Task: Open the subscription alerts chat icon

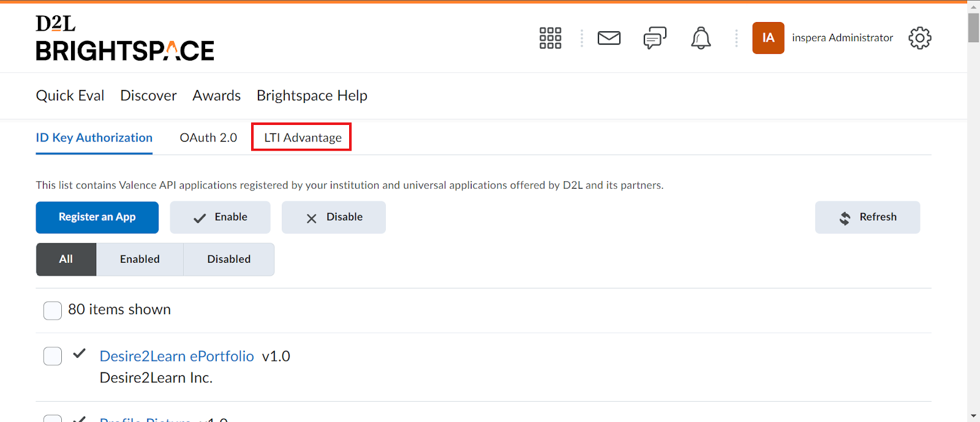Action: [x=655, y=38]
